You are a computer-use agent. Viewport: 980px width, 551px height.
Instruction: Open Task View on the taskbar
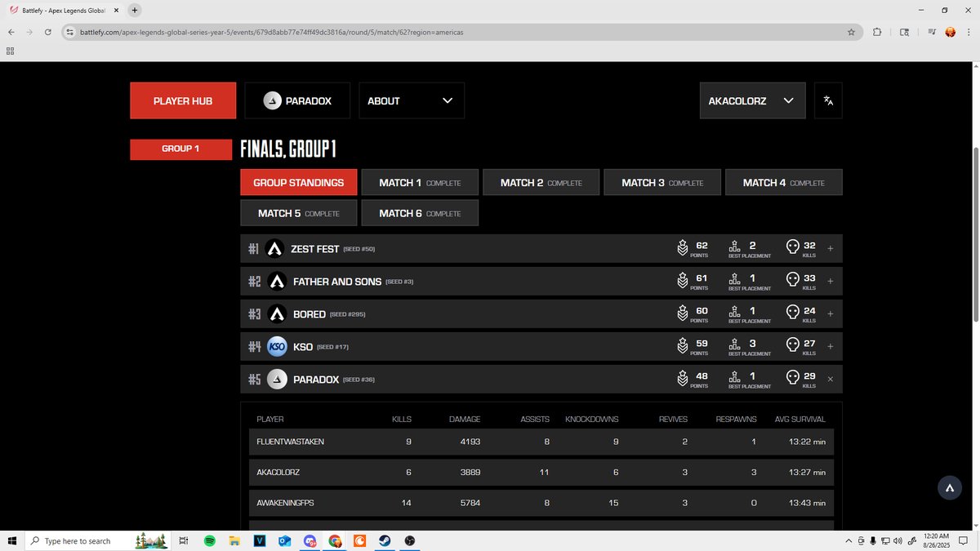point(184,540)
